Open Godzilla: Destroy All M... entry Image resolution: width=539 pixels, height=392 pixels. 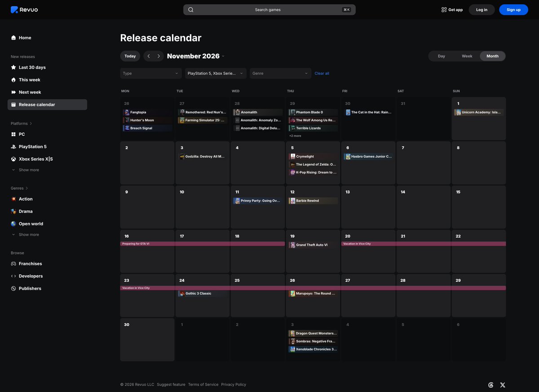click(203, 157)
